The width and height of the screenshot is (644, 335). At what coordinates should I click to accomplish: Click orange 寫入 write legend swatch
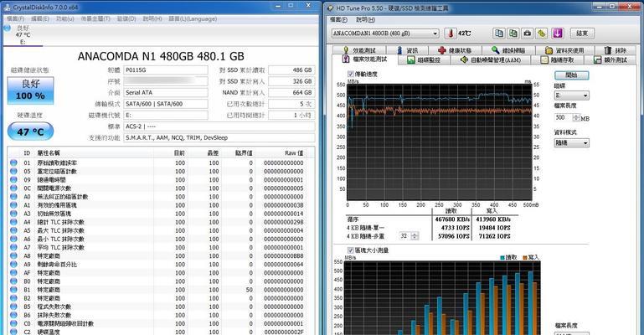coord(525,257)
